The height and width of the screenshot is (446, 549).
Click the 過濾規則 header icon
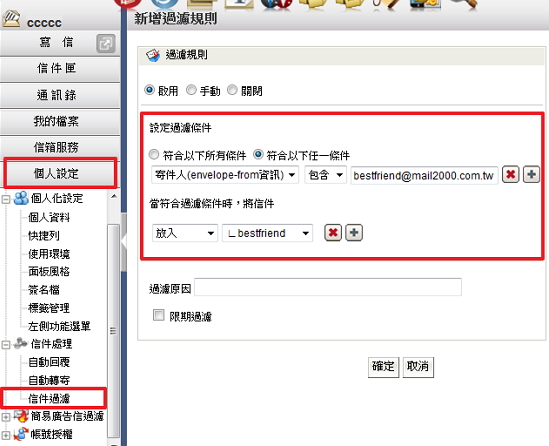coord(153,55)
